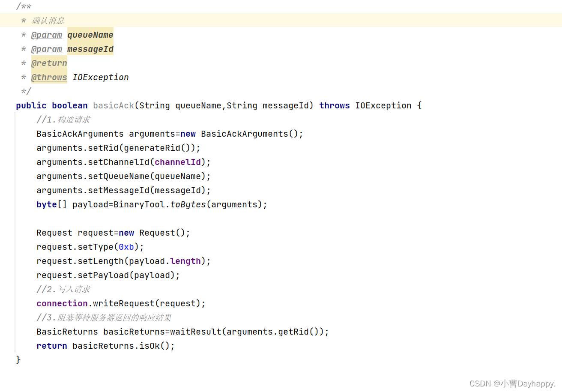Click the comment //3.阻塞等待服务器返回的响应结果
Image resolution: width=562 pixels, height=392 pixels.
point(104,317)
